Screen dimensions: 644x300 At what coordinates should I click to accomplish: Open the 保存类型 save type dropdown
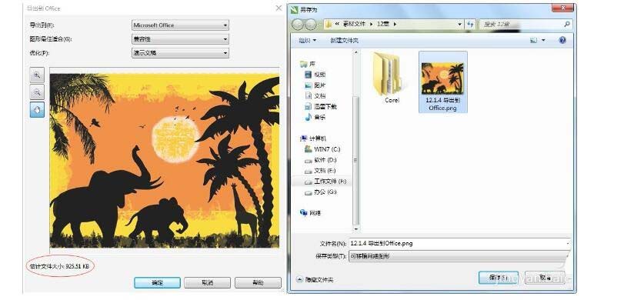[459, 256]
